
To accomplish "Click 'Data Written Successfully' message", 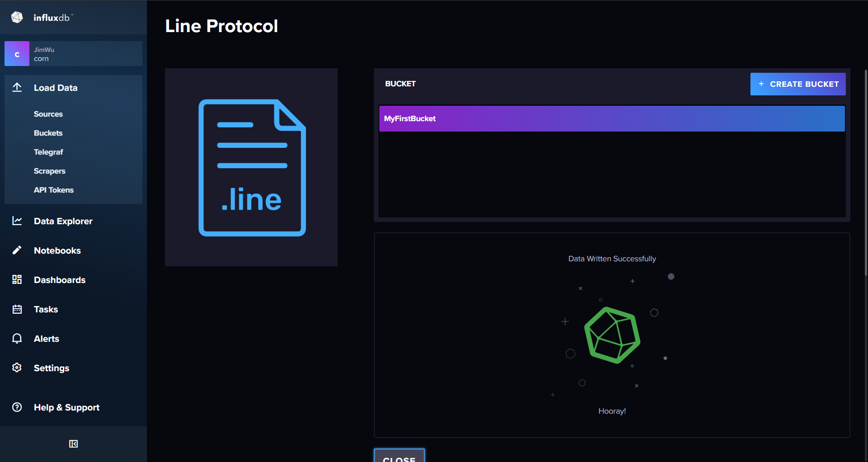I will (x=612, y=259).
